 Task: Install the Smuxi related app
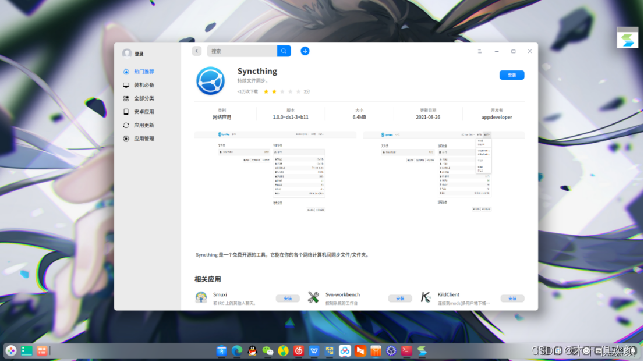coord(288,299)
